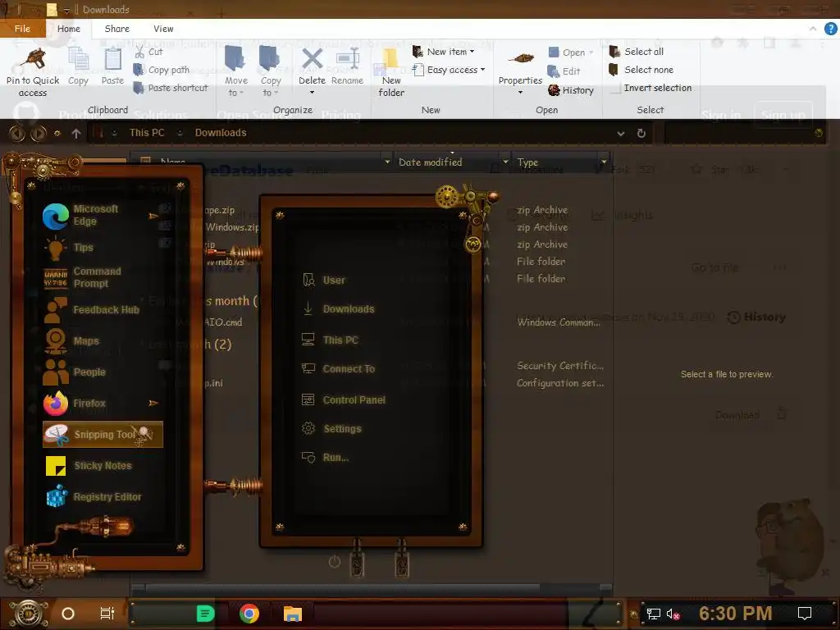Click the Rename ribbon icon
The height and width of the screenshot is (630, 840).
coord(347,59)
